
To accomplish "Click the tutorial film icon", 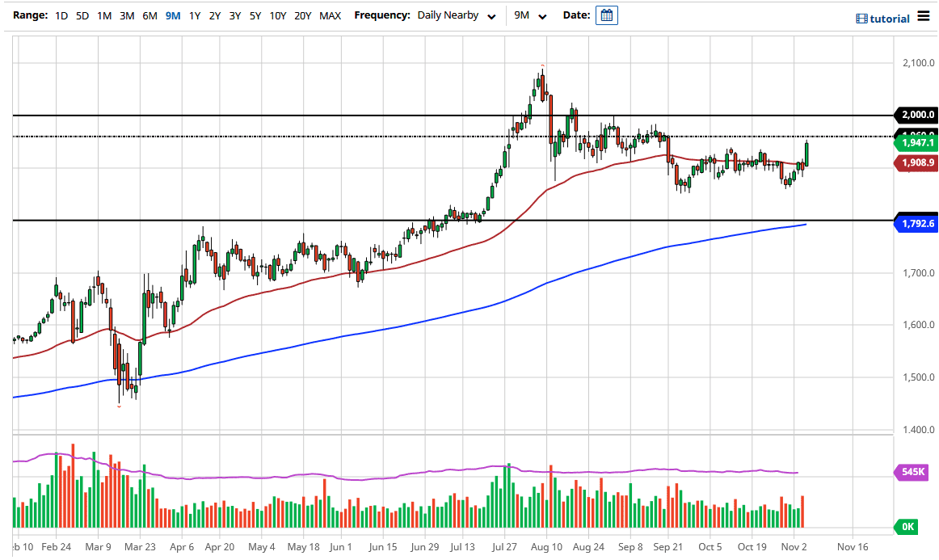I will point(861,19).
